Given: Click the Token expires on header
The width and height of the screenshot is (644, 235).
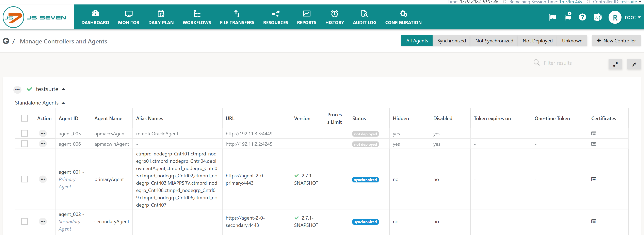Looking at the screenshot, I should (492, 118).
